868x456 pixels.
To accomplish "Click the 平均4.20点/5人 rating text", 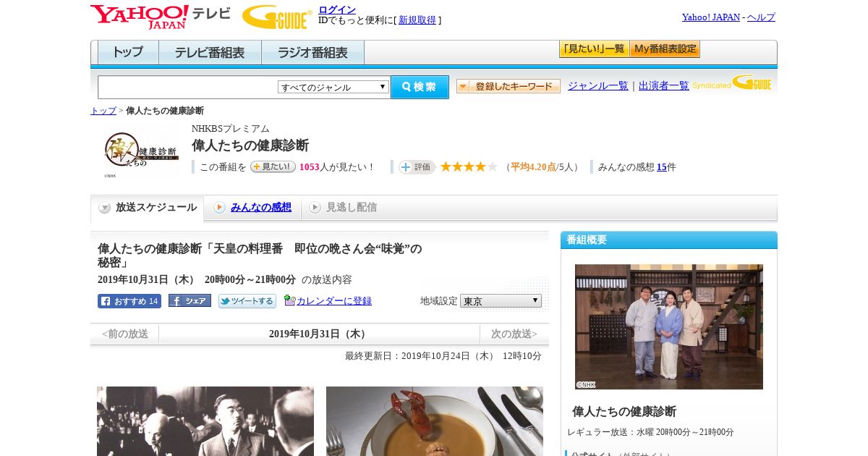I will click(543, 167).
